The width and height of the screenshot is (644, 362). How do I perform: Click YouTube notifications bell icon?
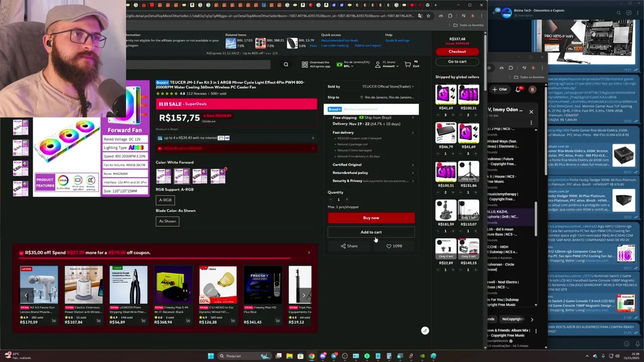[x=518, y=89]
